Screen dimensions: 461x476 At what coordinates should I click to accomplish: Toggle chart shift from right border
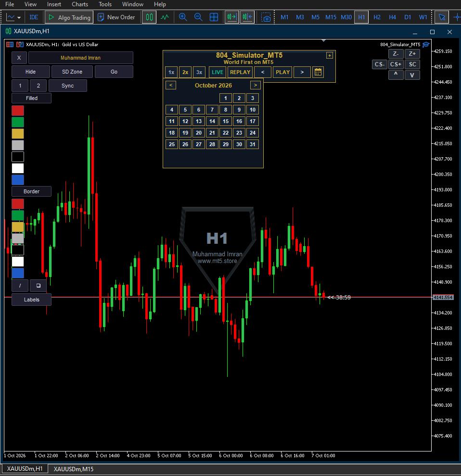tap(247, 17)
